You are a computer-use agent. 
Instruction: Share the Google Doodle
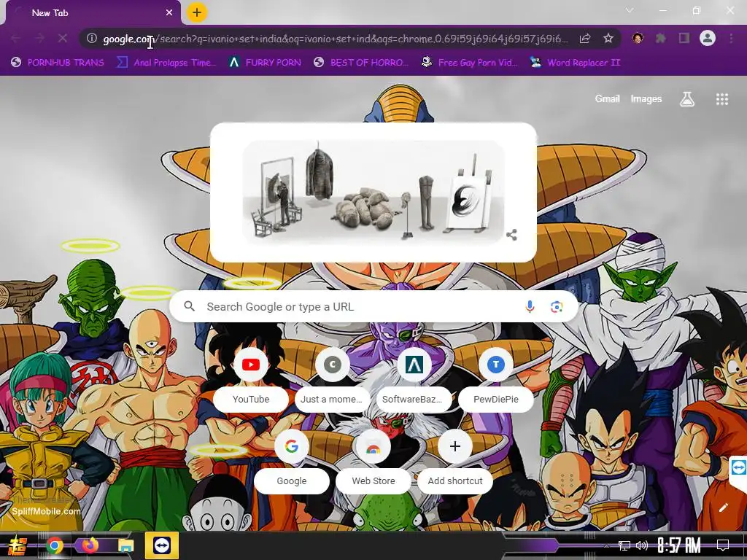(511, 235)
